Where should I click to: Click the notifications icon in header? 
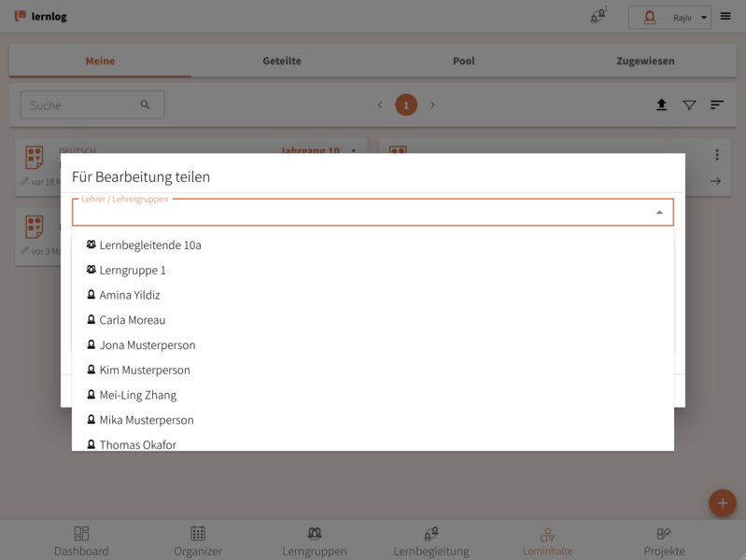[x=598, y=17]
